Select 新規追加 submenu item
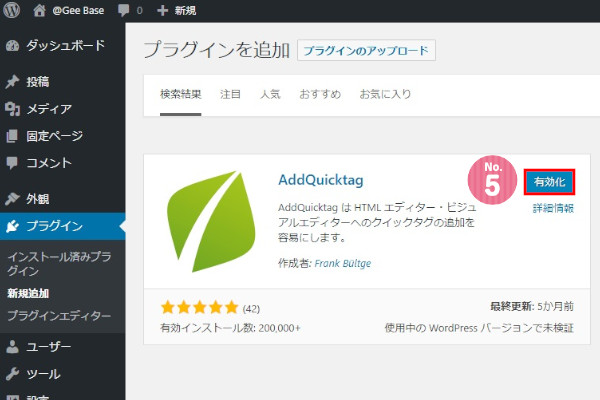This screenshot has height=400, width=600. coord(28,294)
